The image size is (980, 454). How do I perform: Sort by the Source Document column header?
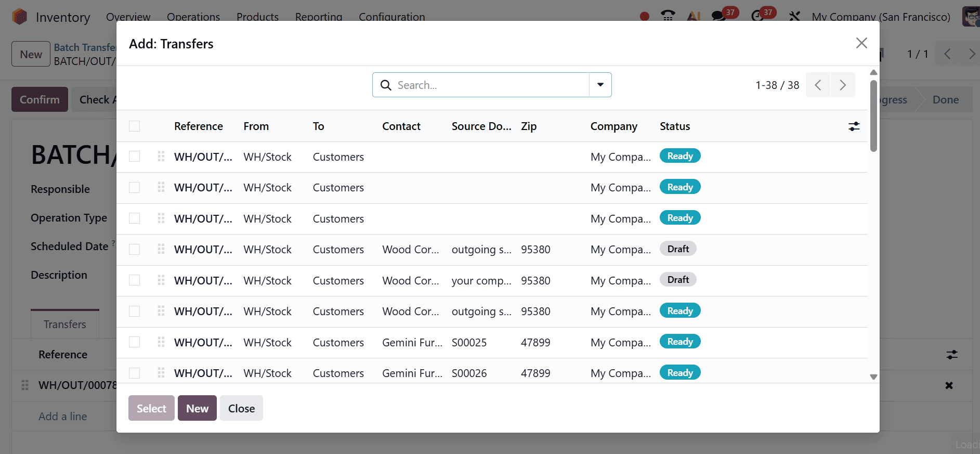[481, 126]
